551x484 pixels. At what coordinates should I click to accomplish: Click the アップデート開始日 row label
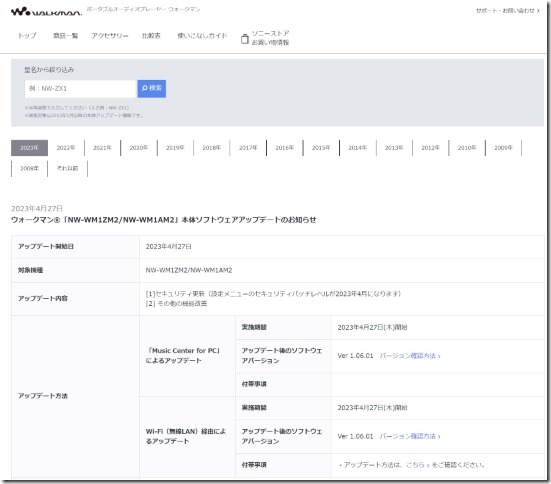point(46,246)
